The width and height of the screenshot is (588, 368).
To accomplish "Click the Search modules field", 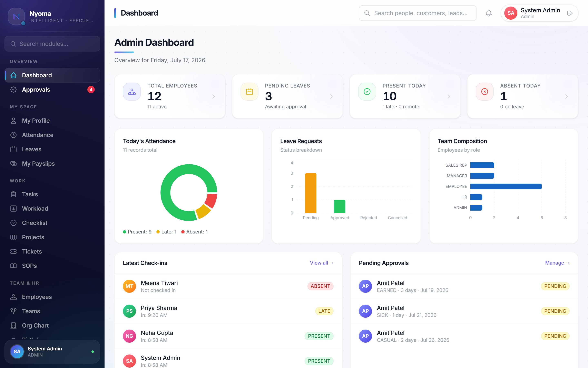I will tap(52, 44).
